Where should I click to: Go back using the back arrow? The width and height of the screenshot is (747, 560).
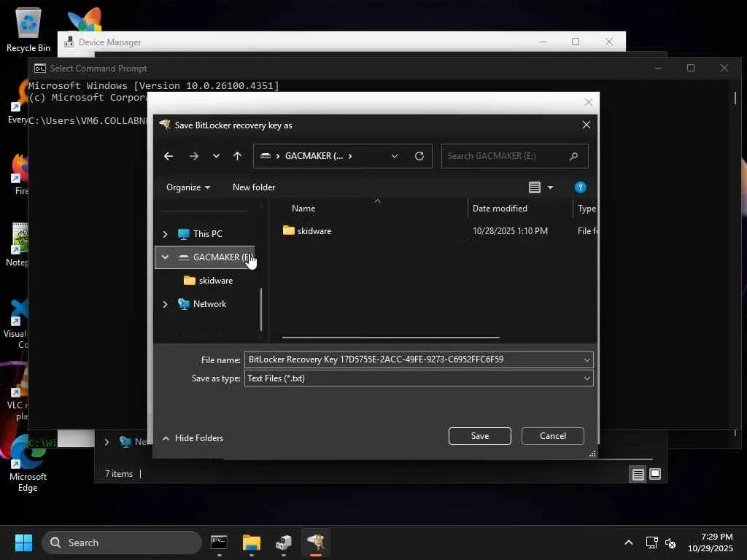click(x=169, y=156)
